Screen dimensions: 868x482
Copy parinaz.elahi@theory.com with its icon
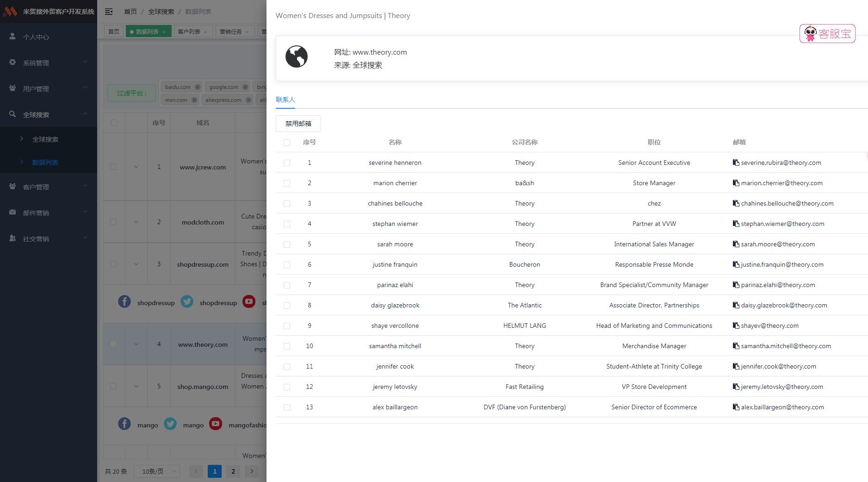click(x=736, y=285)
